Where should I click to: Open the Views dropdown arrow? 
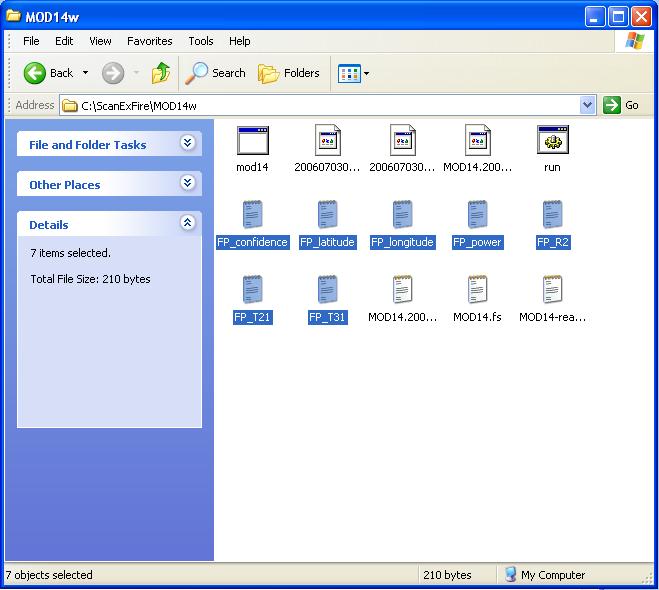click(366, 74)
